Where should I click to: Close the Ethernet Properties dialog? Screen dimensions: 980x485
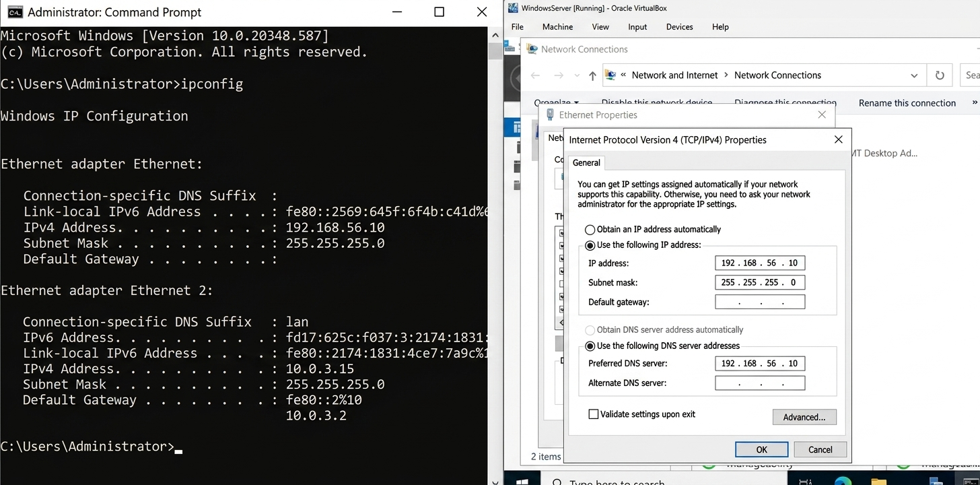[822, 115]
